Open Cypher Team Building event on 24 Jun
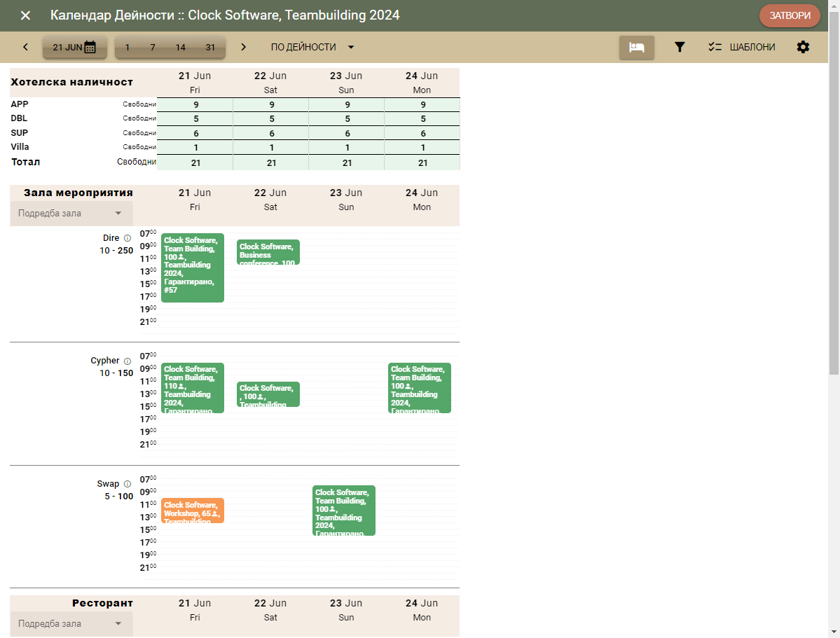The image size is (840, 638). 420,388
